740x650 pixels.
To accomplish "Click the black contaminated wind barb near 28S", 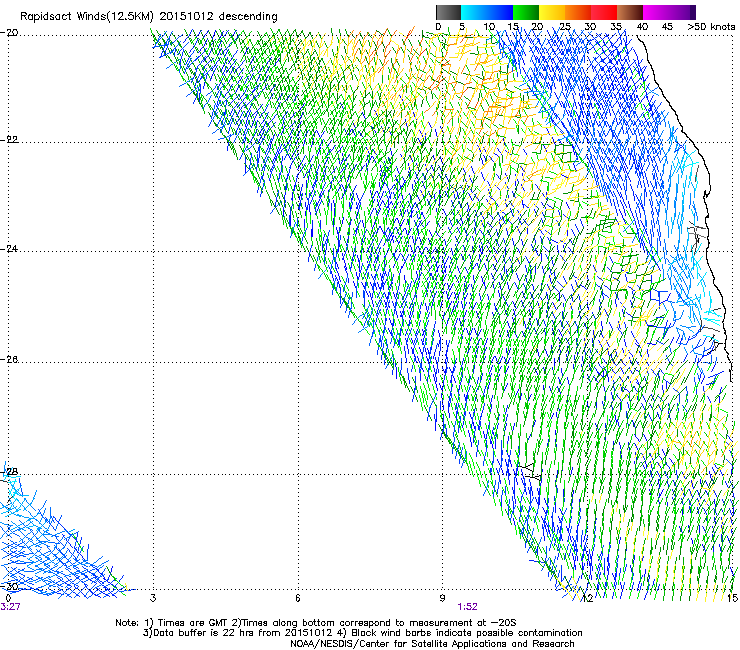I will point(530,472).
